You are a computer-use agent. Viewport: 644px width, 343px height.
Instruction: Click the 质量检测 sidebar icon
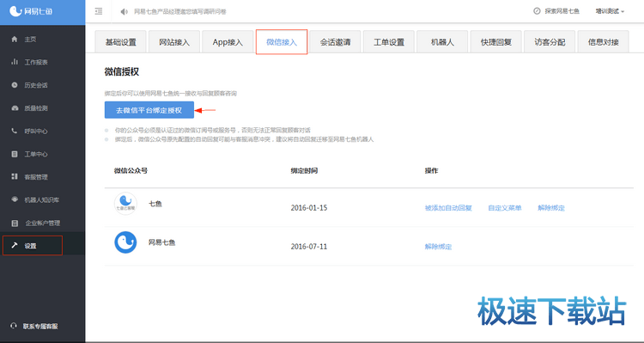pyautogui.click(x=15, y=107)
